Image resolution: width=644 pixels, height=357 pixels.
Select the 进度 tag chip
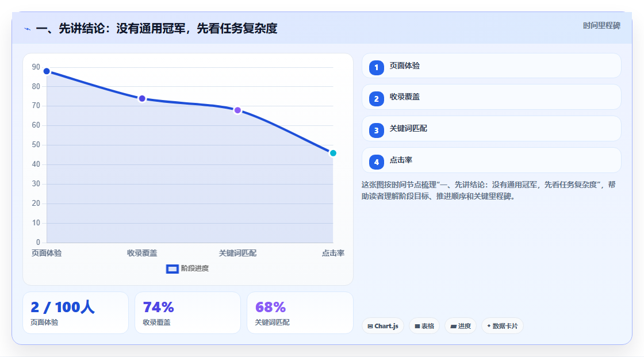point(461,326)
